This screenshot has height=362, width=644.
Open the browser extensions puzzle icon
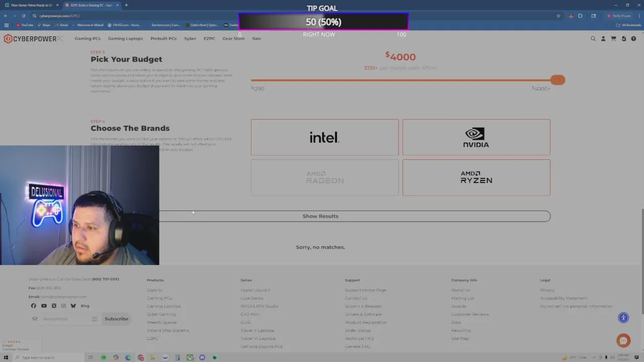click(x=580, y=16)
